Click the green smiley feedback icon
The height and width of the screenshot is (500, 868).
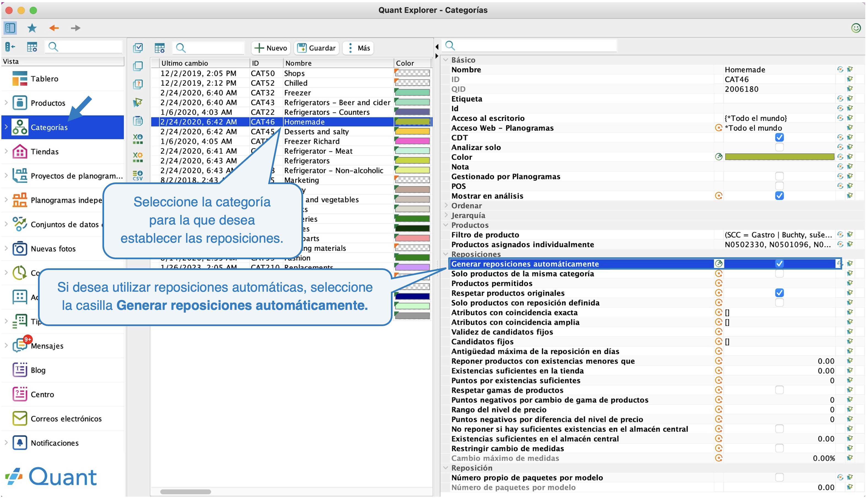[856, 28]
